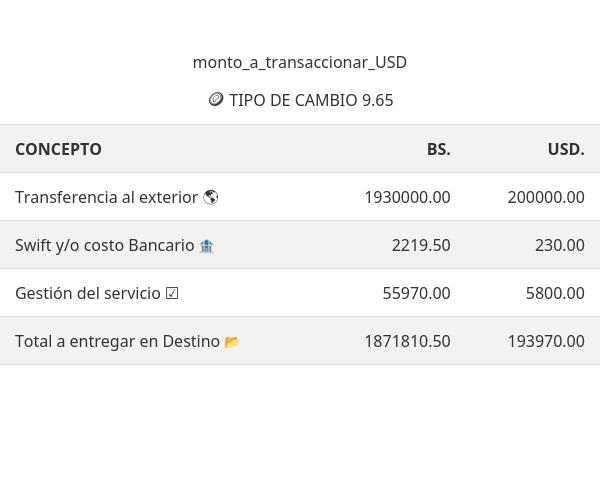Click the 200000.00 USD amount
Screen dimensions: 600x500
tap(546, 197)
